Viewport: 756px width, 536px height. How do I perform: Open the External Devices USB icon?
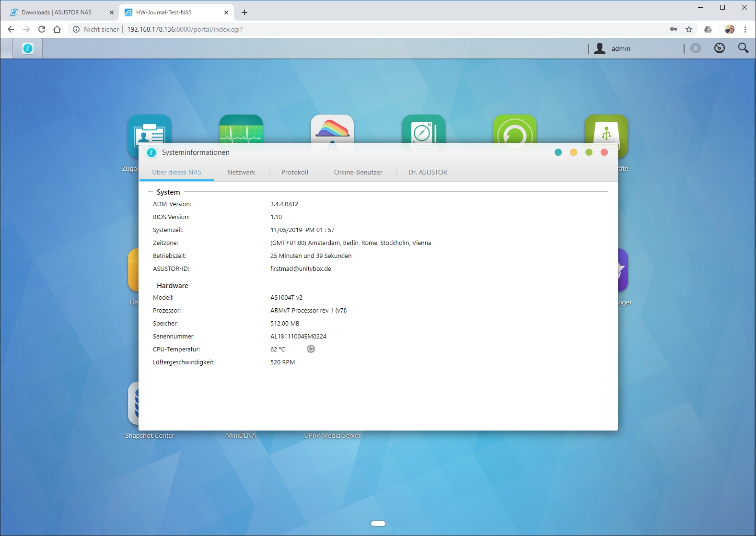point(606,128)
